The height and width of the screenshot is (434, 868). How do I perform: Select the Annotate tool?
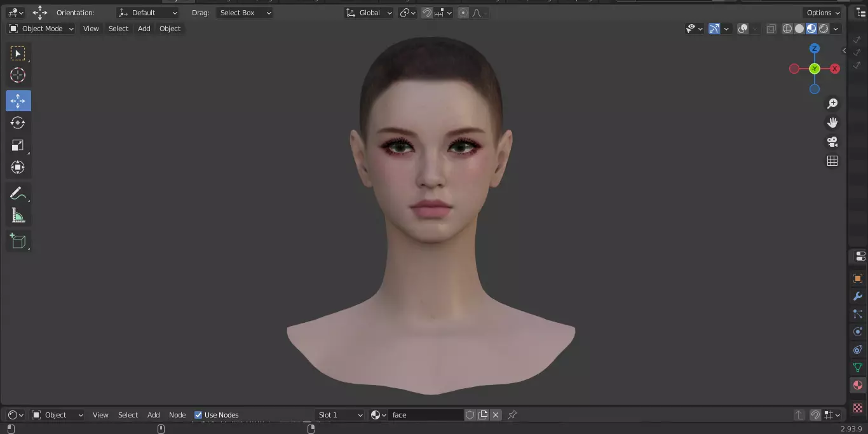(x=18, y=193)
